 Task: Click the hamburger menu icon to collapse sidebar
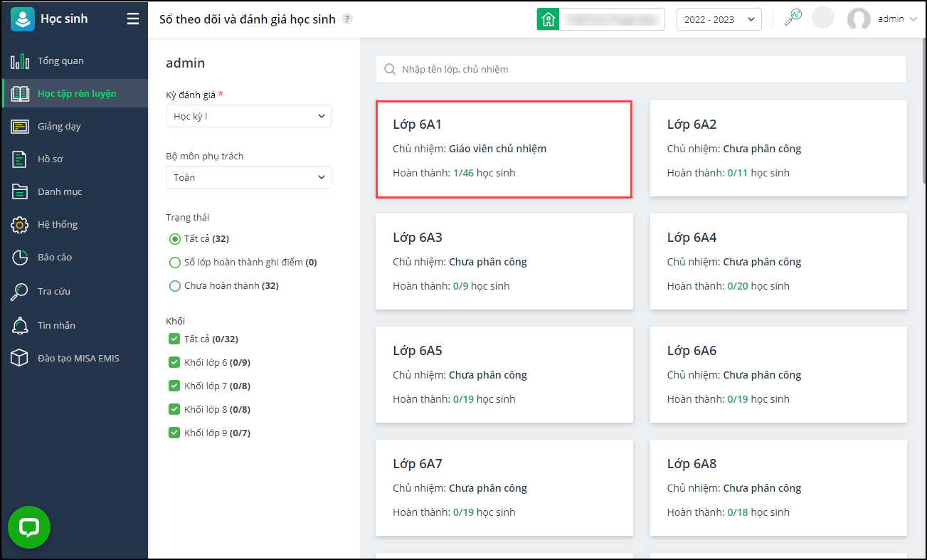[x=133, y=19]
